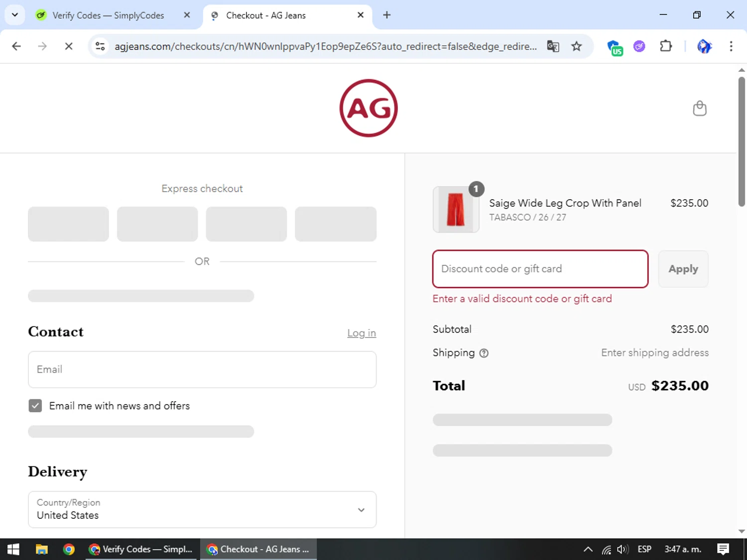Viewport: 747px width, 560px height.
Task: Focus the Discount code or gift card field
Action: click(x=540, y=269)
